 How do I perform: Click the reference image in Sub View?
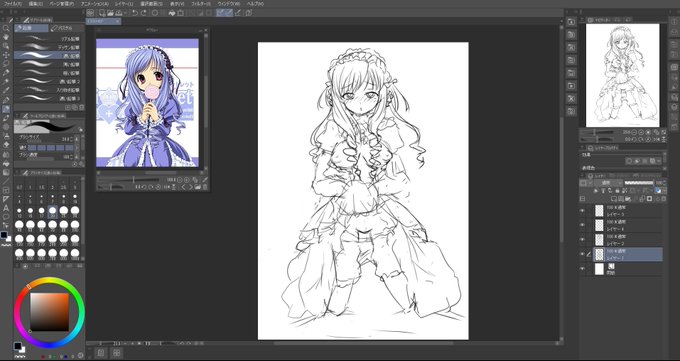click(147, 103)
